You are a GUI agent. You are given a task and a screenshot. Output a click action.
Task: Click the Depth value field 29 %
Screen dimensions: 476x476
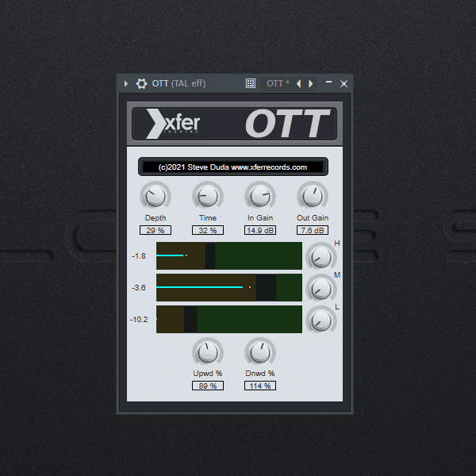[155, 230]
